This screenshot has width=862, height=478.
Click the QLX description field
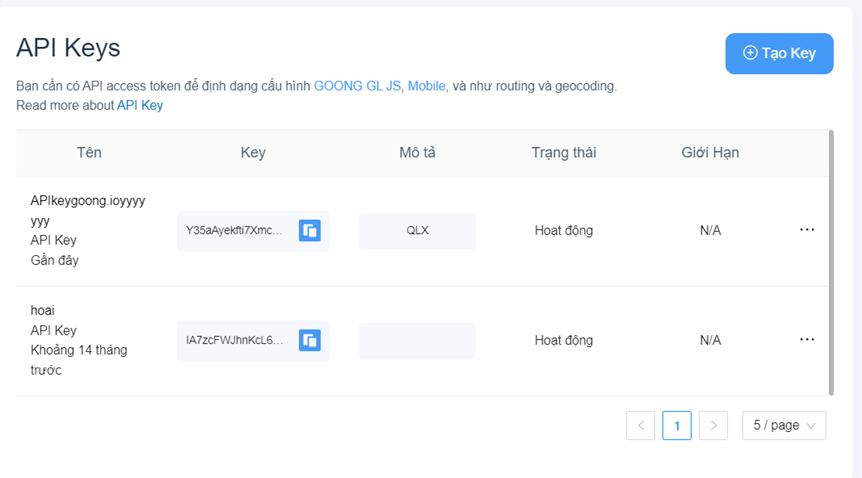(x=417, y=230)
